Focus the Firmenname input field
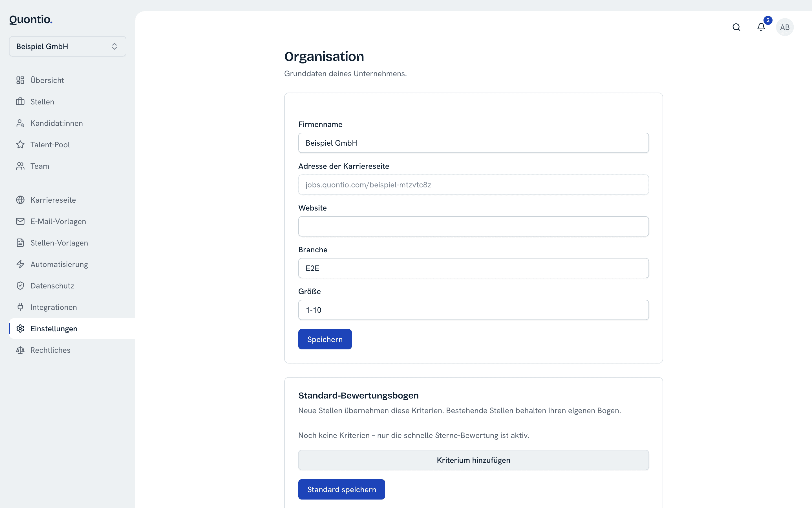 pos(473,143)
